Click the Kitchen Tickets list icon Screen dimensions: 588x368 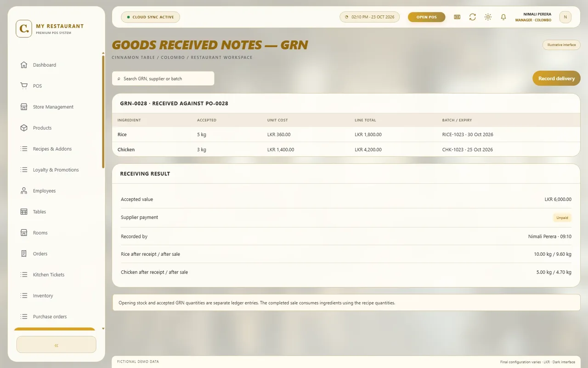[24, 275]
